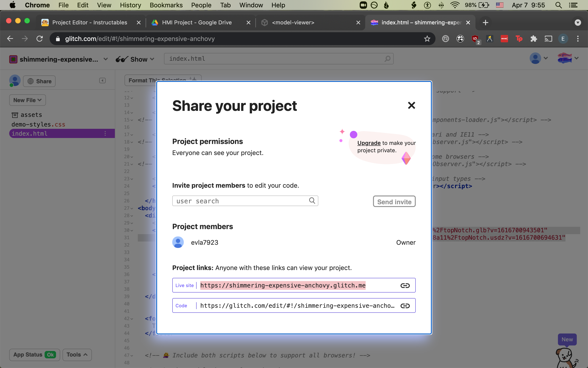Image resolution: width=588 pixels, height=368 pixels.
Task: Collapse code fold at line 27
Action: (132, 208)
